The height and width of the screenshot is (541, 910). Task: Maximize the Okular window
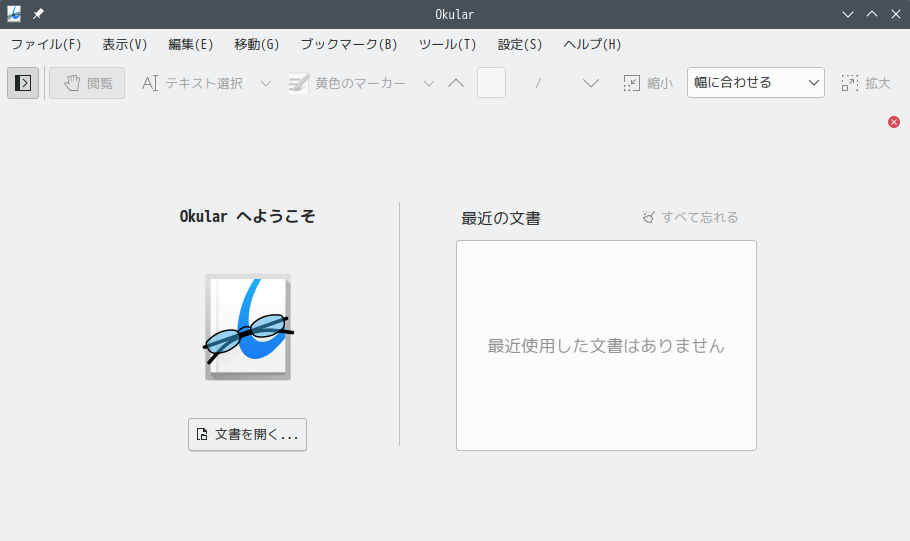(x=872, y=14)
